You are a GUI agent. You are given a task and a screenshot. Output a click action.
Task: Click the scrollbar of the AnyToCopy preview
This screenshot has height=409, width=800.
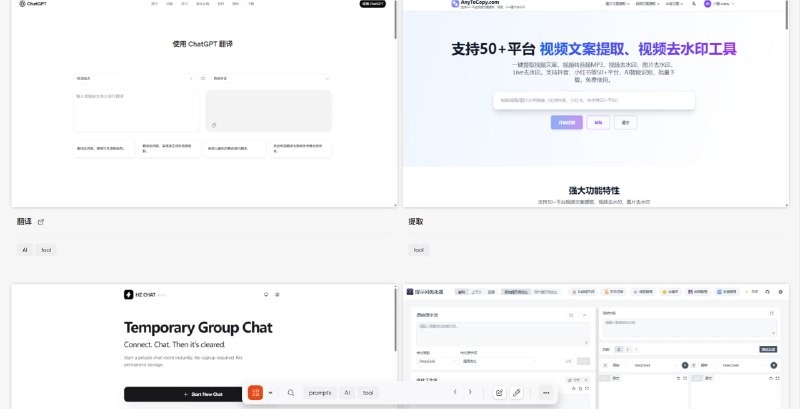[786, 14]
